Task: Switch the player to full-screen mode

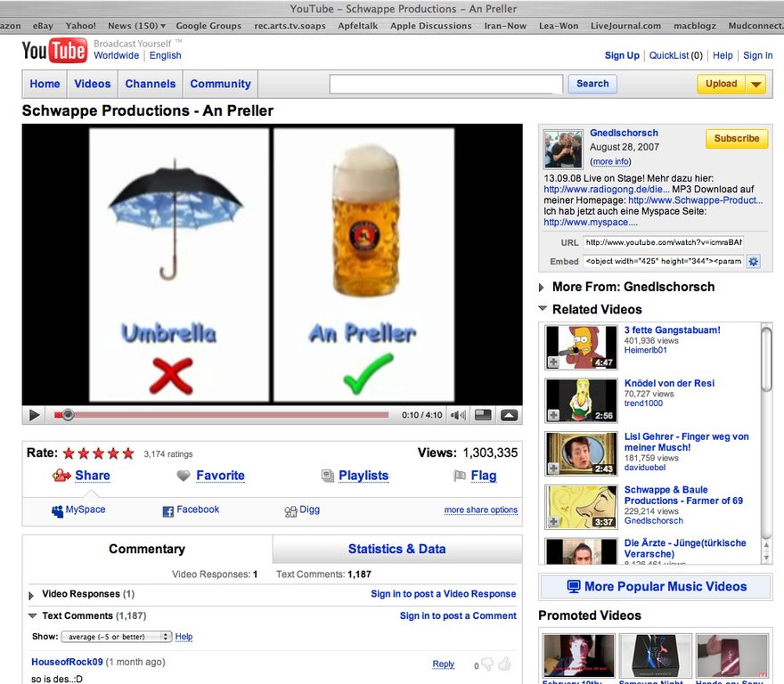Action: click(x=482, y=415)
